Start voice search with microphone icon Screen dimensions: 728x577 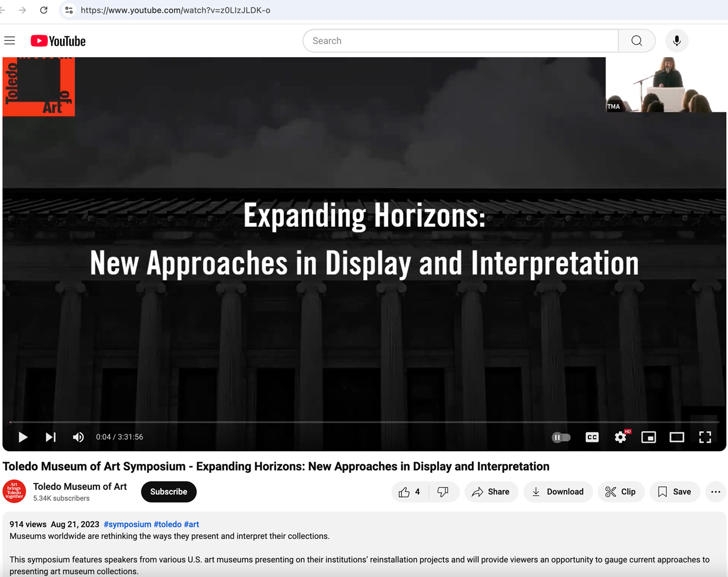[677, 41]
